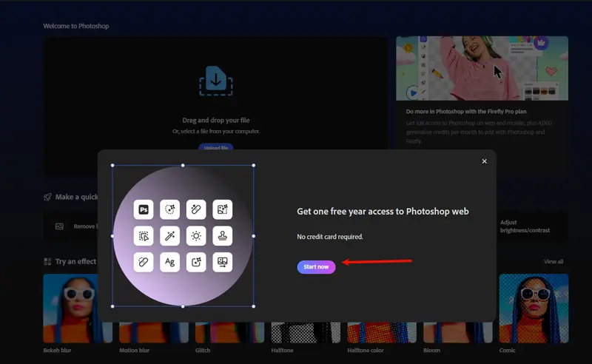Click the generative expand sparkle square icon
This screenshot has height=364, width=592.
[x=196, y=262]
